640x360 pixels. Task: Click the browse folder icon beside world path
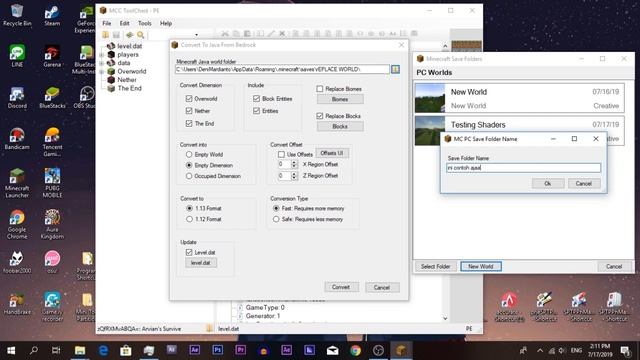click(395, 69)
